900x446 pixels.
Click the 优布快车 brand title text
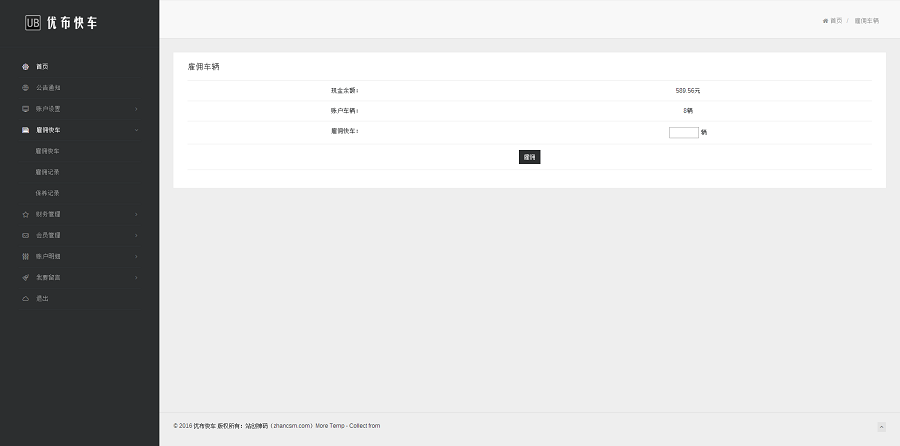click(x=72, y=22)
